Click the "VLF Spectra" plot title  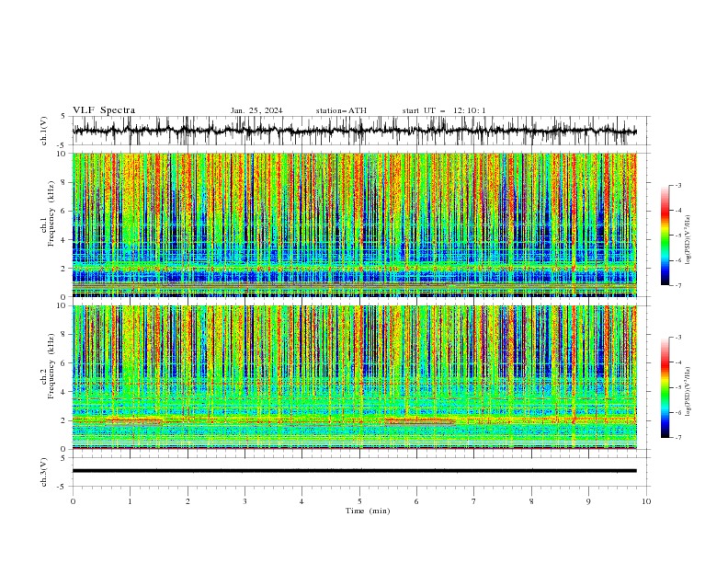pyautogui.click(x=104, y=110)
